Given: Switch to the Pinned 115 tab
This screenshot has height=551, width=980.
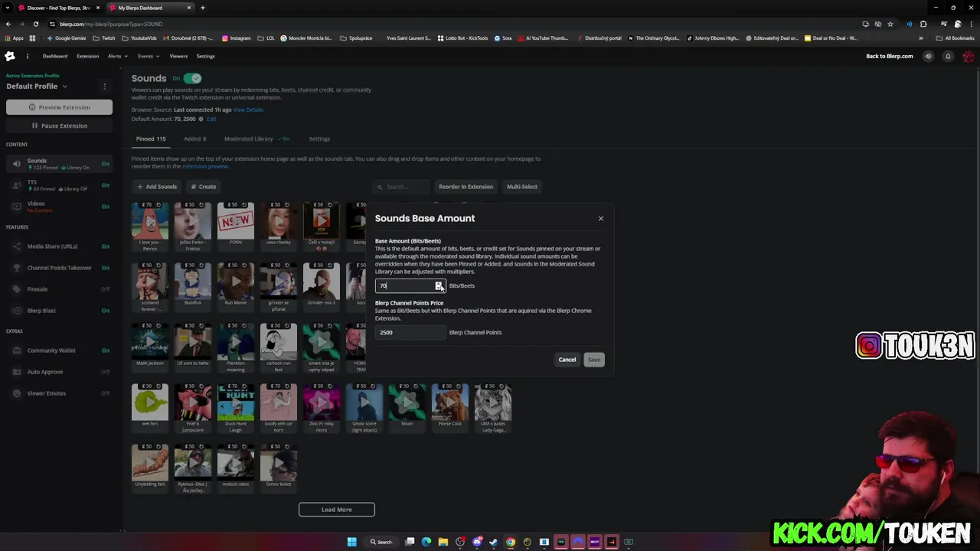Looking at the screenshot, I should (x=151, y=139).
